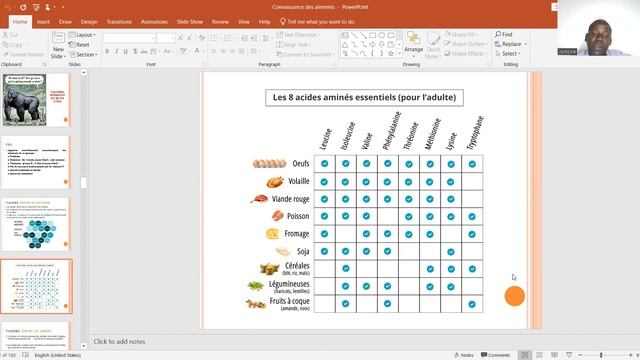Click Format Painter
640x360 pixels.
tap(23, 54)
